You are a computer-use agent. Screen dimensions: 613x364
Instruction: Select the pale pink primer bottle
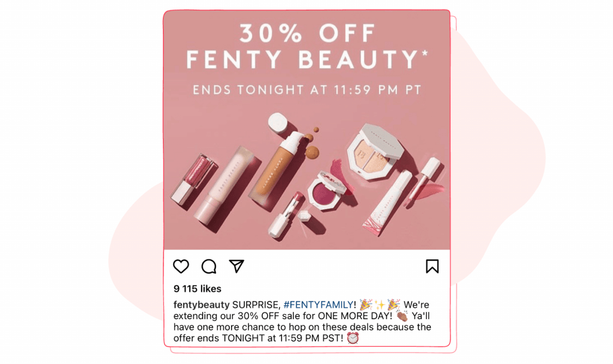coord(225,184)
